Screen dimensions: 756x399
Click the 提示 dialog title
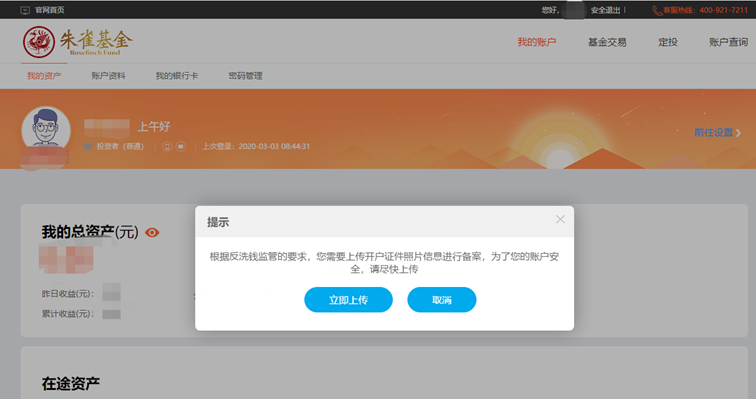pyautogui.click(x=218, y=222)
